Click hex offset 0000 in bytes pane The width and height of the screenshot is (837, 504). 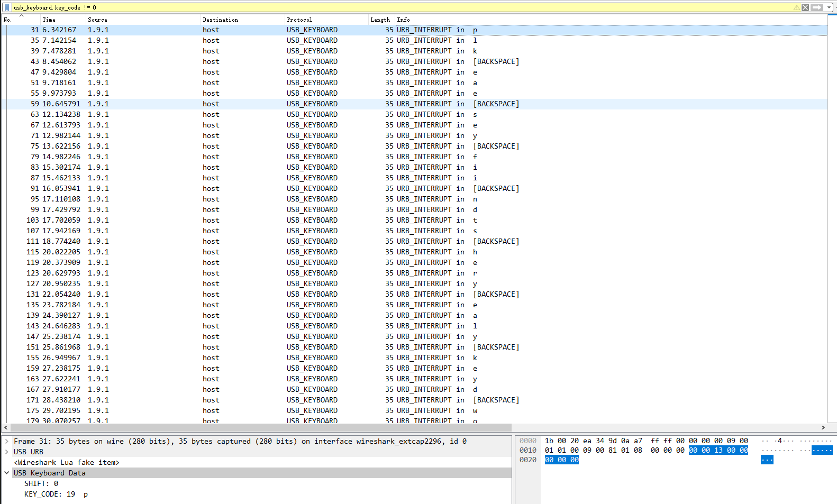528,441
